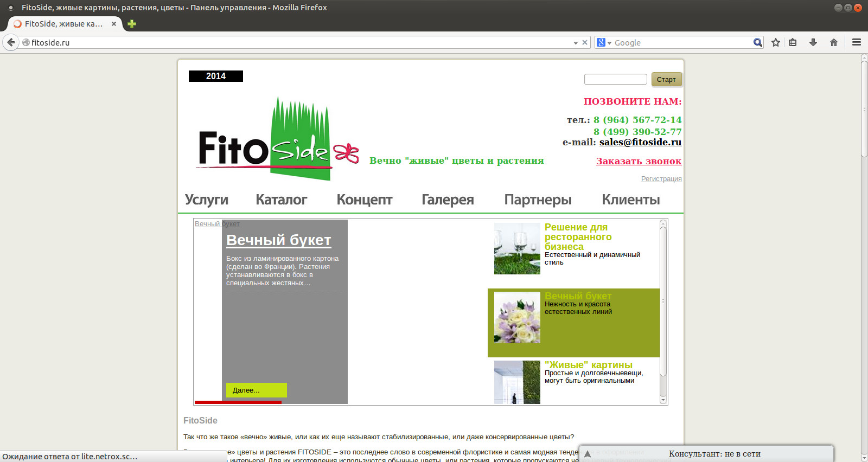Select the Вечный букет flower thumbnail

517,318
